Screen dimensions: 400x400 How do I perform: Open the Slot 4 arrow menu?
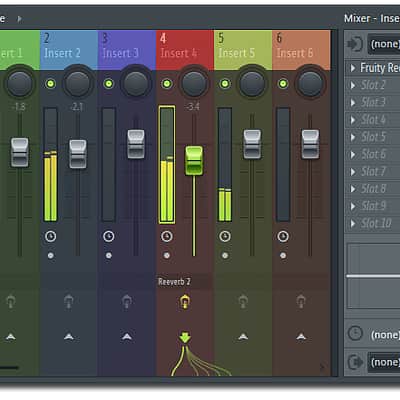click(x=353, y=120)
